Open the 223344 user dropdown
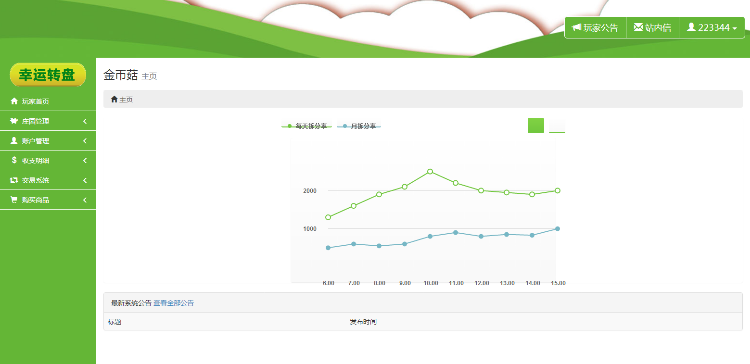The image size is (750, 364). 712,28
